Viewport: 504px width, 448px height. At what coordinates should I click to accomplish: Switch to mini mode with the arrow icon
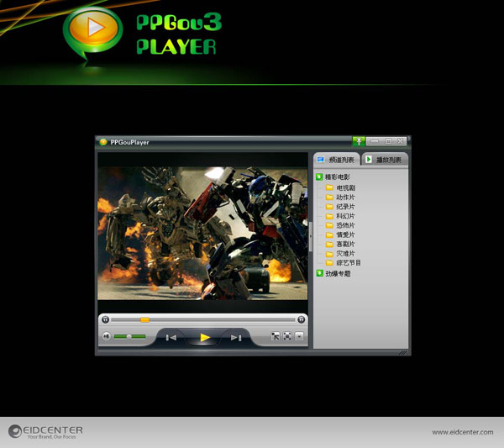pyautogui.click(x=276, y=336)
